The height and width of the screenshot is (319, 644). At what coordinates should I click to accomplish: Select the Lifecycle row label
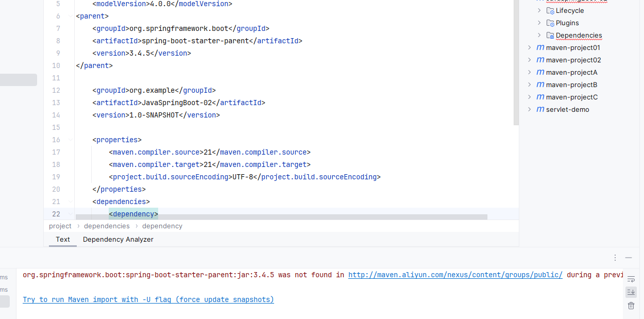click(x=570, y=10)
